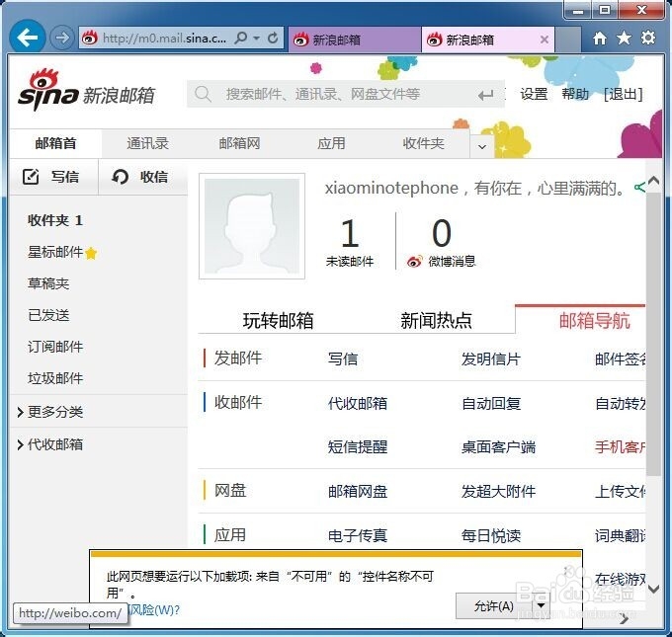The height and width of the screenshot is (637, 672).
Task: Open 订阅邮件 subscription folder
Action: coord(55,347)
